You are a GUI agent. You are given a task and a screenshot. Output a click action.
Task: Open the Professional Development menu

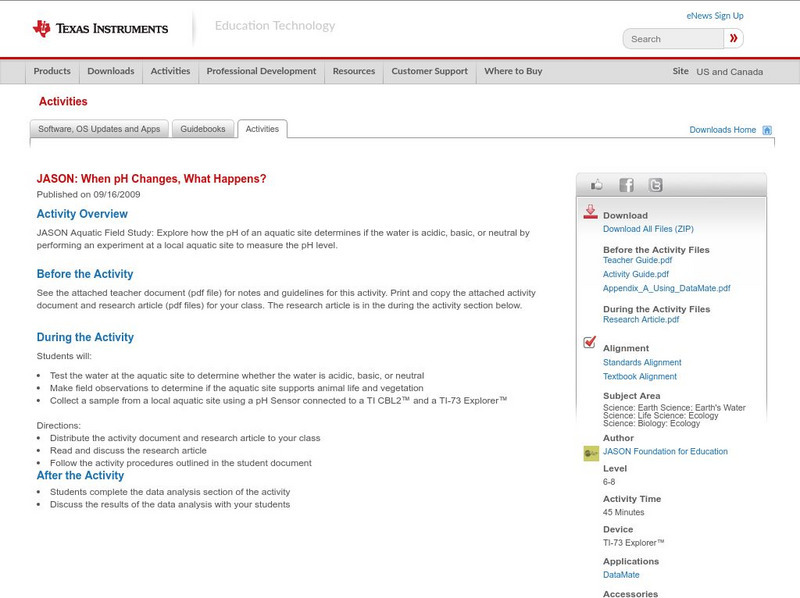pyautogui.click(x=261, y=71)
